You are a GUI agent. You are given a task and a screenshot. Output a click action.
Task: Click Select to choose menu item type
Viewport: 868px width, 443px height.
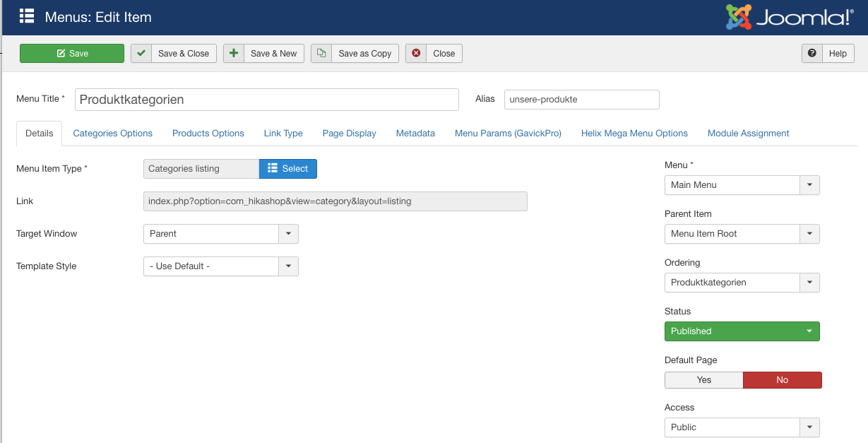(288, 169)
